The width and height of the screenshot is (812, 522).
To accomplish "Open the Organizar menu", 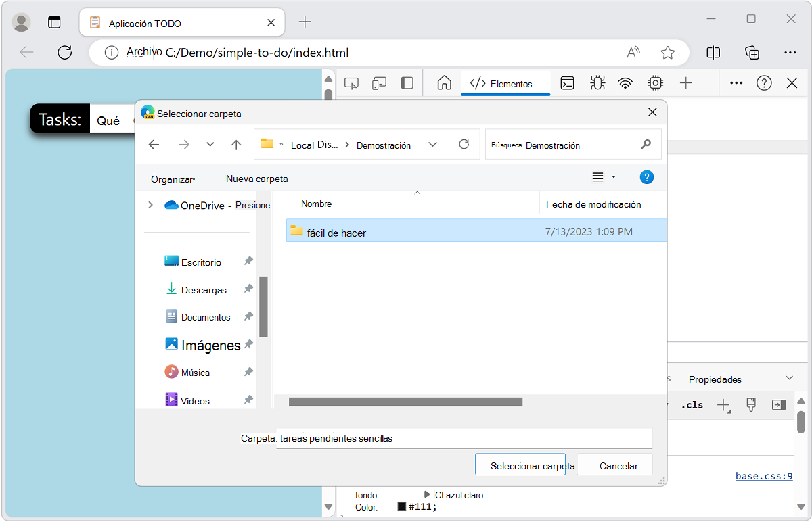I will coord(173,179).
